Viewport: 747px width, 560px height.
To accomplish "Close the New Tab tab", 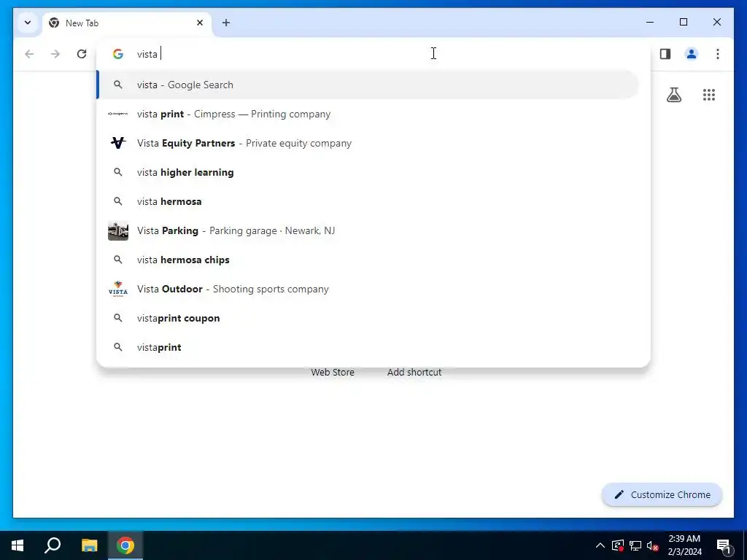I will click(x=200, y=23).
